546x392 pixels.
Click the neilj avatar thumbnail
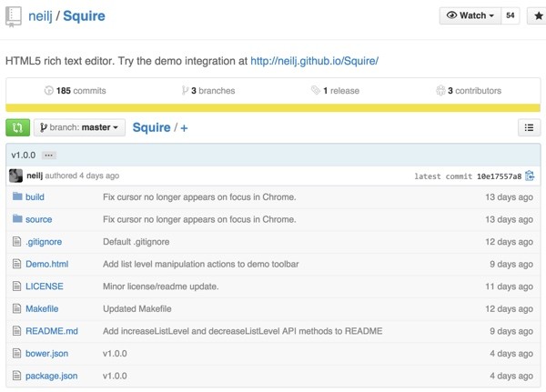coord(15,176)
